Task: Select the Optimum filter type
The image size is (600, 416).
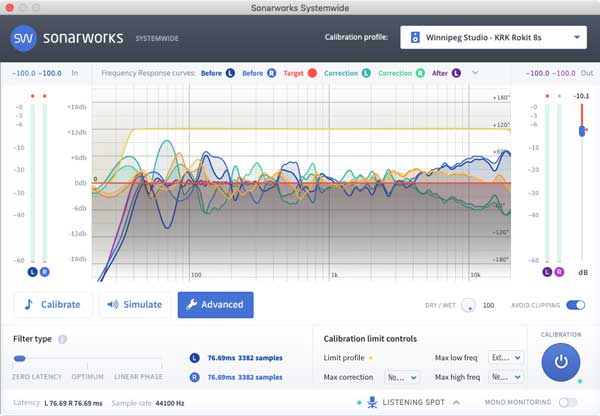Action: pos(88,377)
